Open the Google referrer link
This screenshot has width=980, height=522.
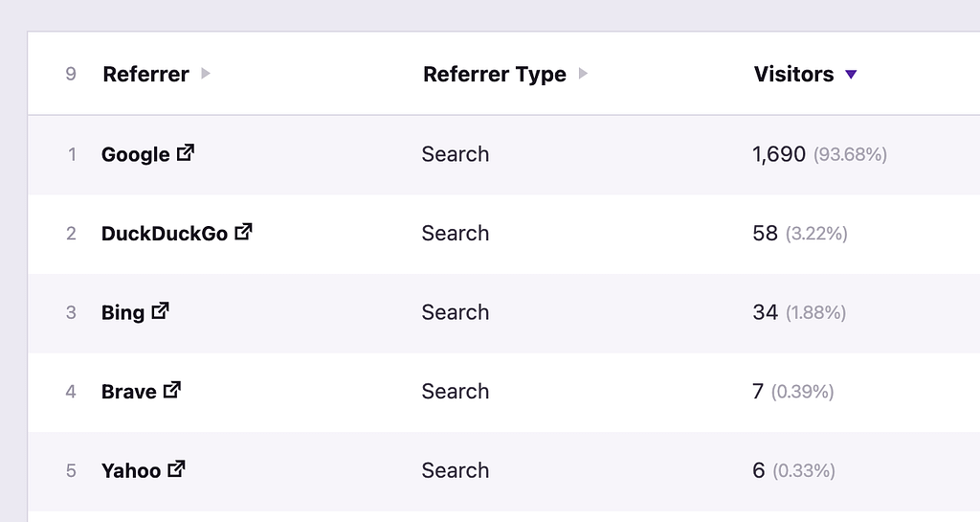(x=135, y=154)
